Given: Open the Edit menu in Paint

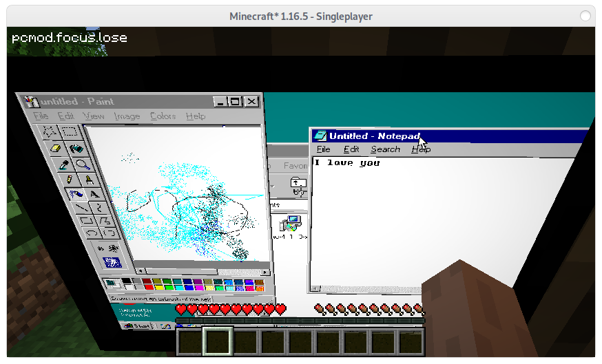Looking at the screenshot, I should (65, 116).
